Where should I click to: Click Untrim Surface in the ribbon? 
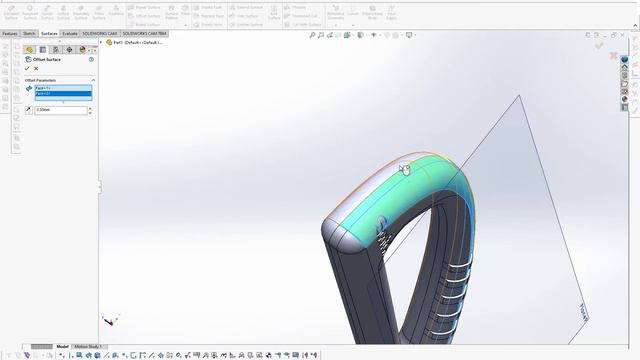[246, 25]
